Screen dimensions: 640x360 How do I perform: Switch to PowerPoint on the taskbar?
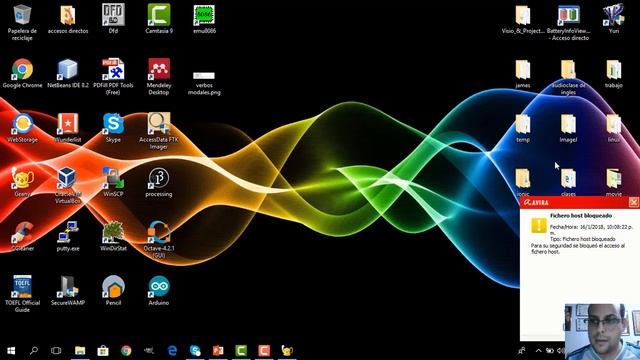click(218, 351)
